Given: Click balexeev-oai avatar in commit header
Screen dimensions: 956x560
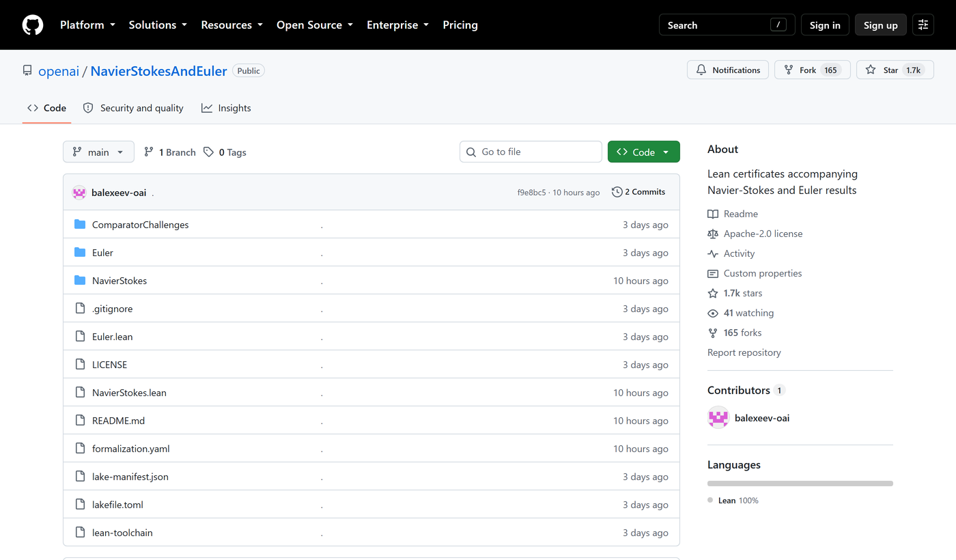Looking at the screenshot, I should point(79,193).
